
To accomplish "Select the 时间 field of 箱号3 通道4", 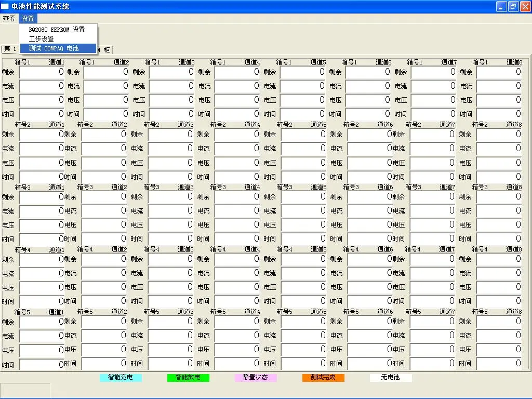I will [x=237, y=239].
